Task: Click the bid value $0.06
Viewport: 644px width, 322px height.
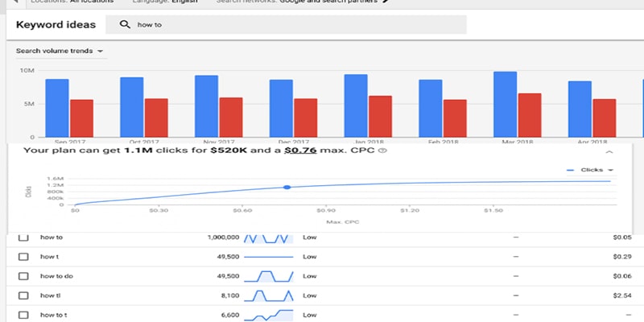Action: pos(622,276)
